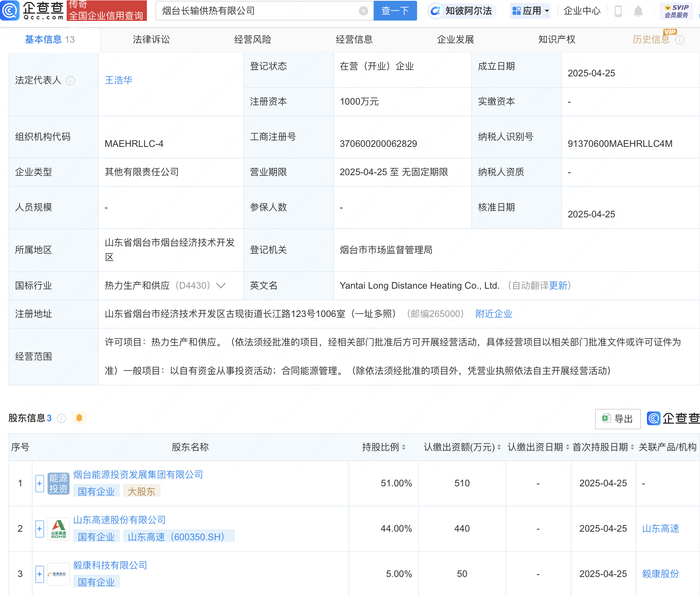Export the shareholder list via 导出
Image resolution: width=700 pixels, height=596 pixels.
618,419
